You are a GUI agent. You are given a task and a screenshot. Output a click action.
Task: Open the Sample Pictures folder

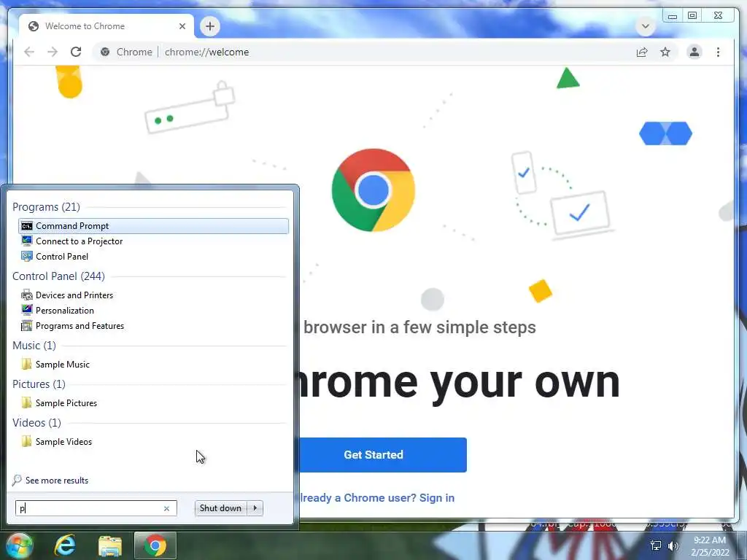(153, 402)
